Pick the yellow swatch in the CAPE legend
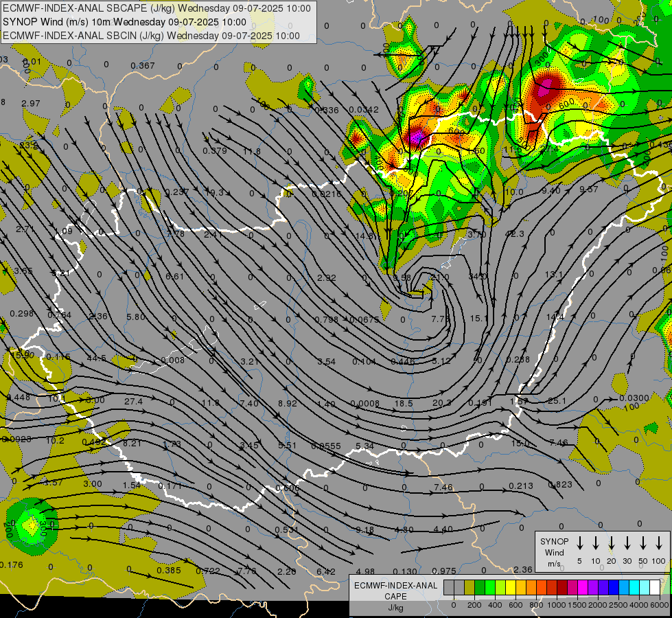Screen dimensions: 672x618 511,588
